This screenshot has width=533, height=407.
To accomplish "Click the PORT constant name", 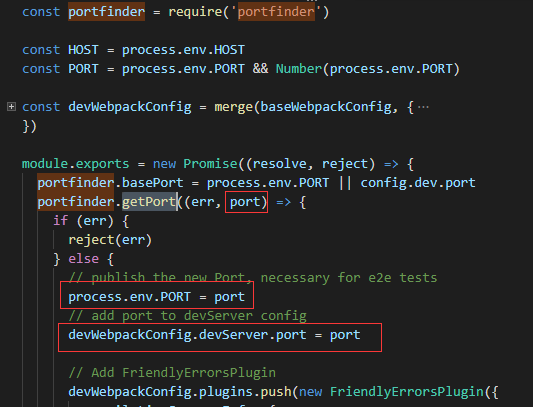I will tap(83, 69).
